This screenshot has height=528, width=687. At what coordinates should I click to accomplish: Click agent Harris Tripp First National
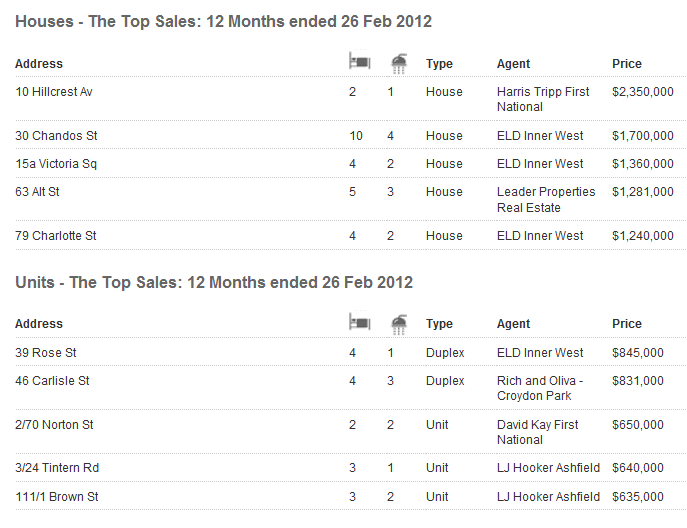click(x=543, y=99)
